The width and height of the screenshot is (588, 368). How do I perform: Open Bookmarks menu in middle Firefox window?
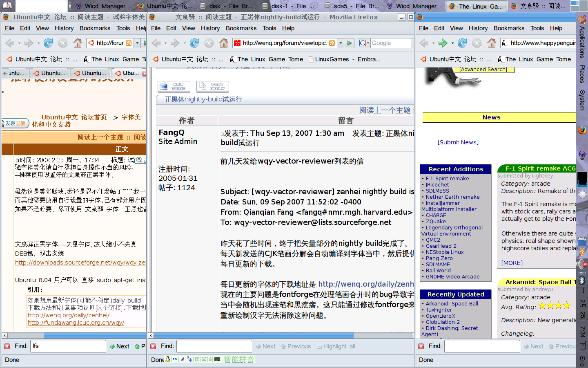[241, 28]
